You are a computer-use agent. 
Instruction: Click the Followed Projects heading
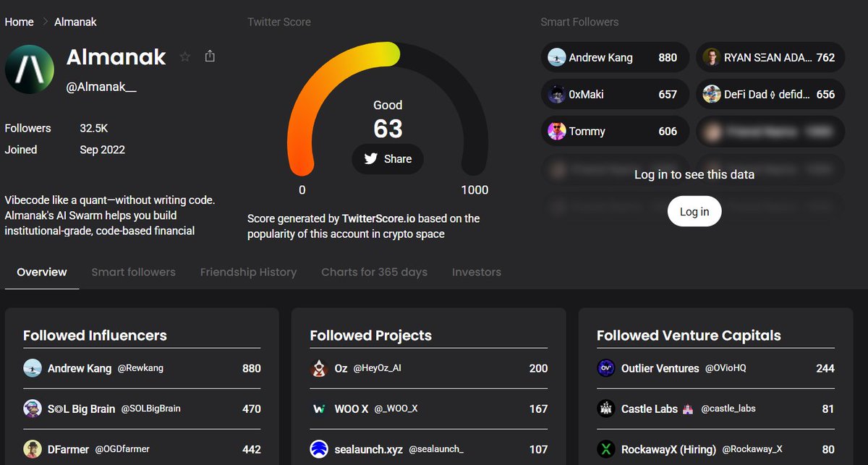370,336
